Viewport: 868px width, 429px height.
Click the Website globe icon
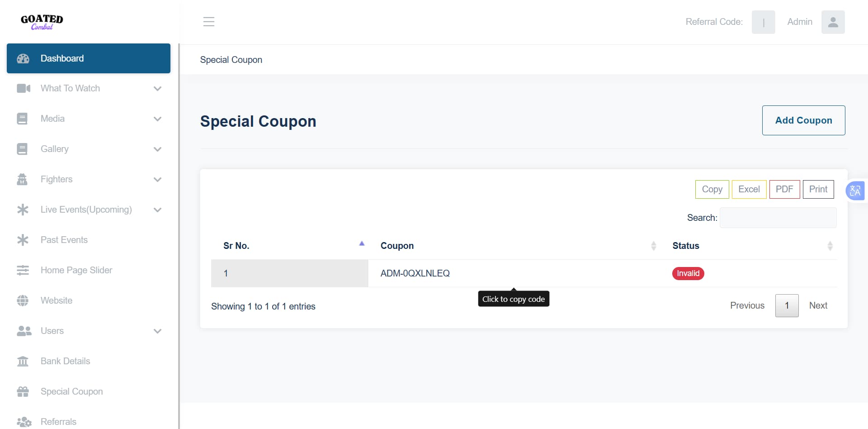tap(23, 300)
